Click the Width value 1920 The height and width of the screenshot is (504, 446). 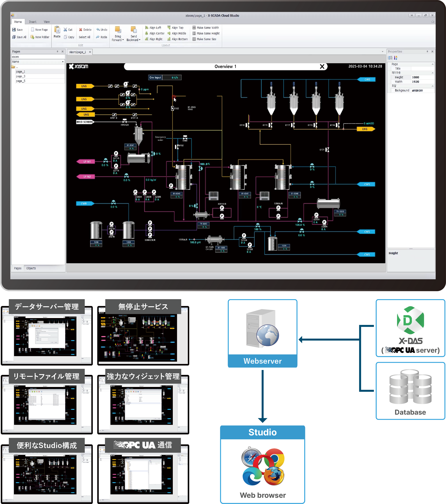pos(423,82)
